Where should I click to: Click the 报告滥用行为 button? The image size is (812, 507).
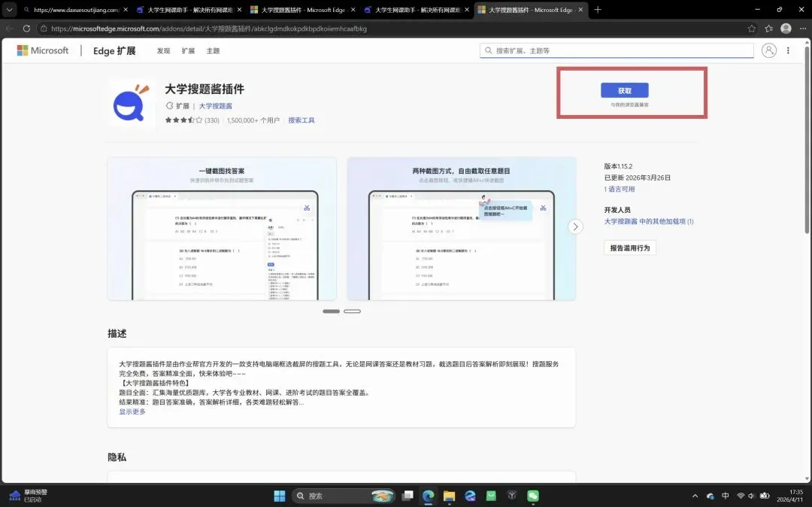[630, 248]
